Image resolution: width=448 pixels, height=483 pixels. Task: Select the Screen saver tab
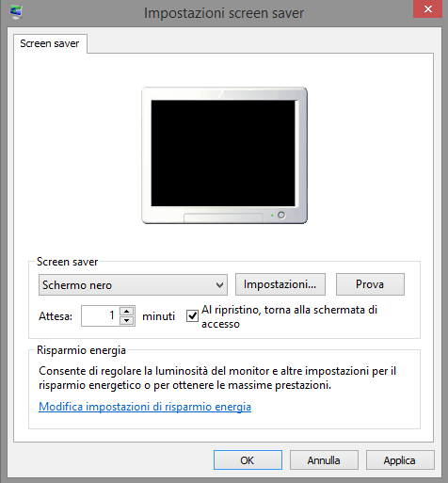click(50, 43)
